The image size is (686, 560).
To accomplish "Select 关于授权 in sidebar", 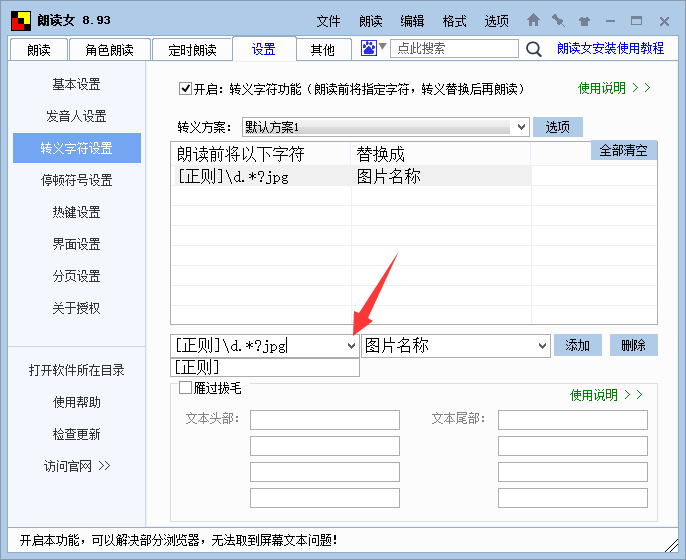I will (77, 308).
